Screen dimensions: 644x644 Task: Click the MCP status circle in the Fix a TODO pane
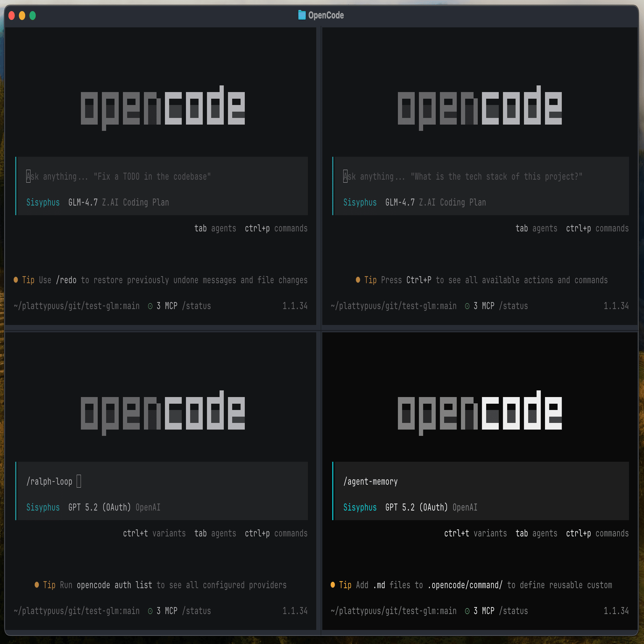click(150, 306)
